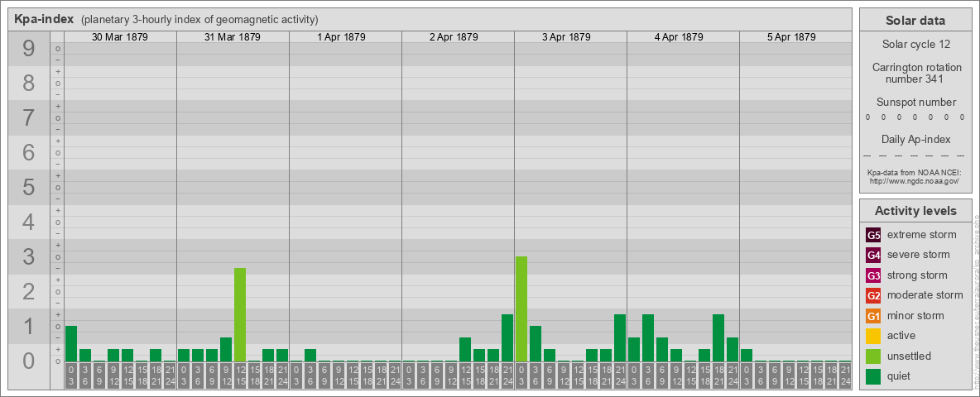Click the 4 Apr 1879 date header
Screen dimensions: 980x397
[x=679, y=37]
